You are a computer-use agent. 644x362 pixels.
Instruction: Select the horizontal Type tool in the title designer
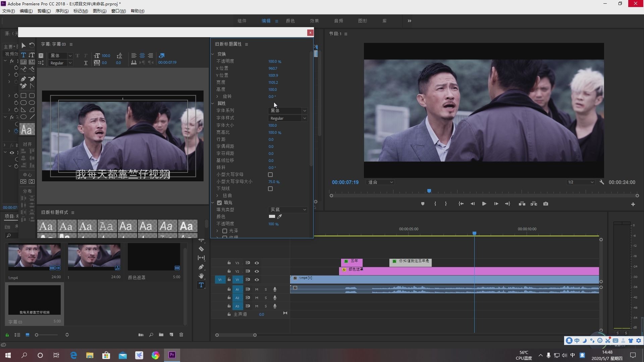23,55
